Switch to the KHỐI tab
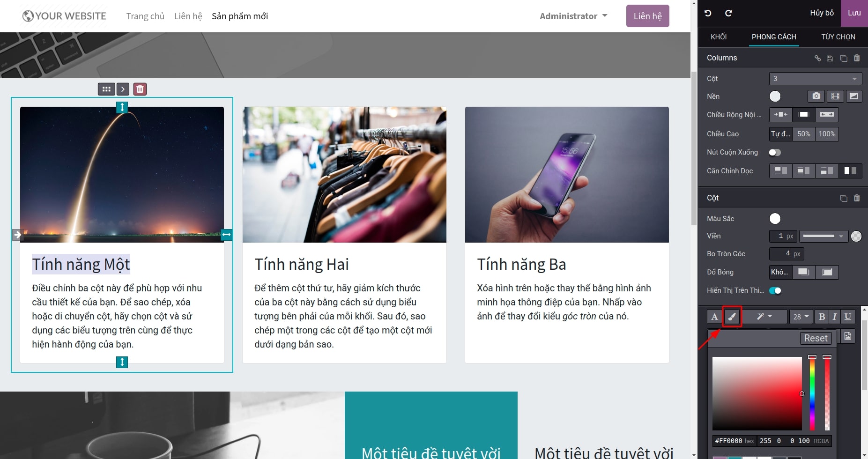868x459 pixels. pyautogui.click(x=719, y=37)
